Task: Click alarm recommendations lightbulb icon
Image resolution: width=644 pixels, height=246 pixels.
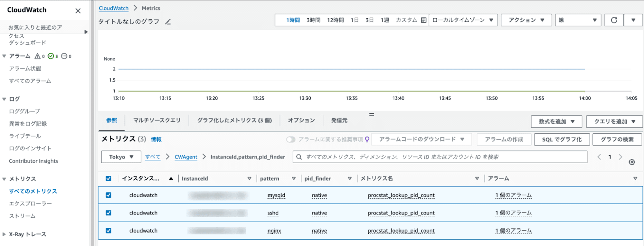Action: [367, 139]
